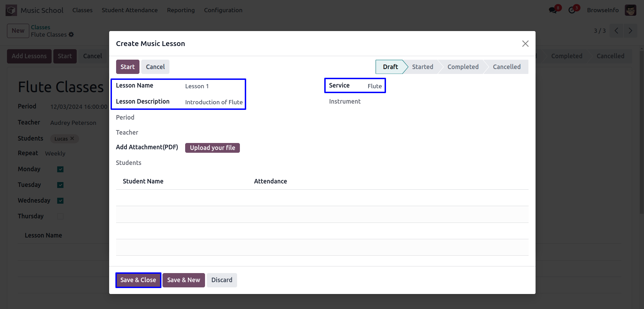Click the Completed stage in background form
The height and width of the screenshot is (309, 644).
coord(567,56)
